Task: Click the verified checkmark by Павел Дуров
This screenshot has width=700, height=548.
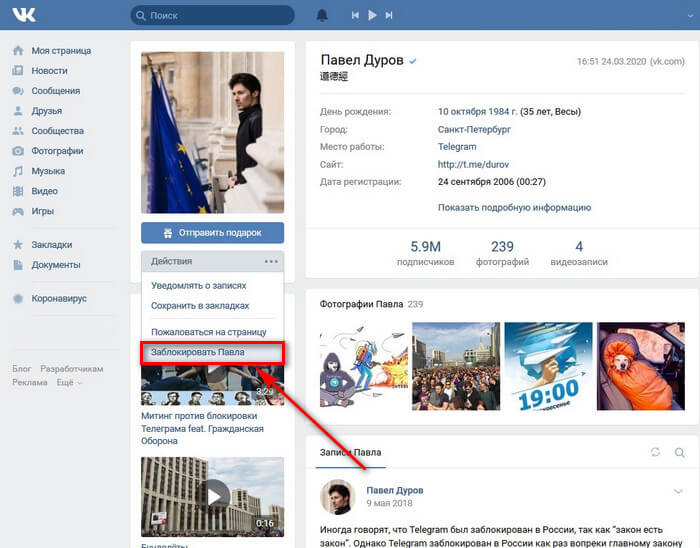Action: click(413, 61)
